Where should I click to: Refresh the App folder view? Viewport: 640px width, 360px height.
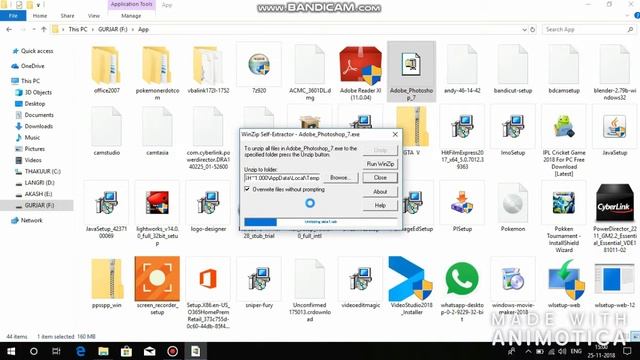(x=533, y=29)
